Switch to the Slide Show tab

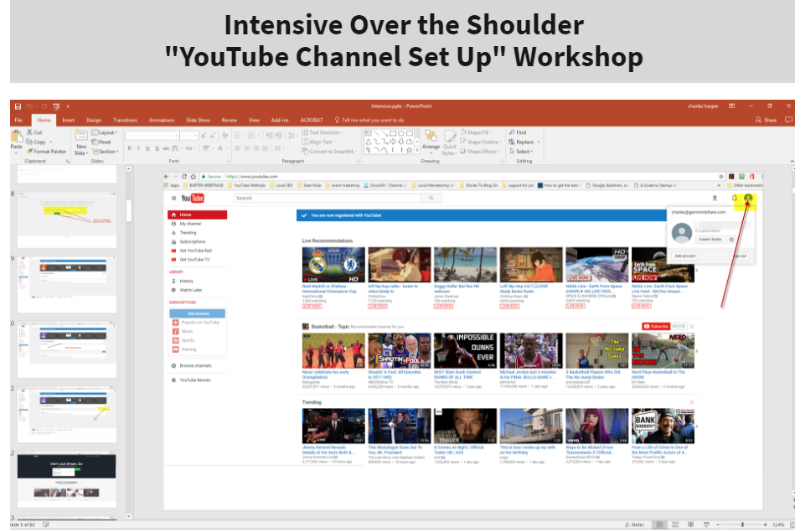pyautogui.click(x=198, y=120)
